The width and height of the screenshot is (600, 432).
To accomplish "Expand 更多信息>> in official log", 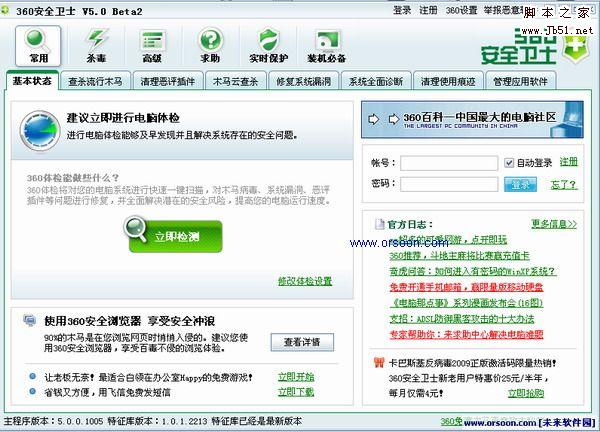I will (554, 224).
